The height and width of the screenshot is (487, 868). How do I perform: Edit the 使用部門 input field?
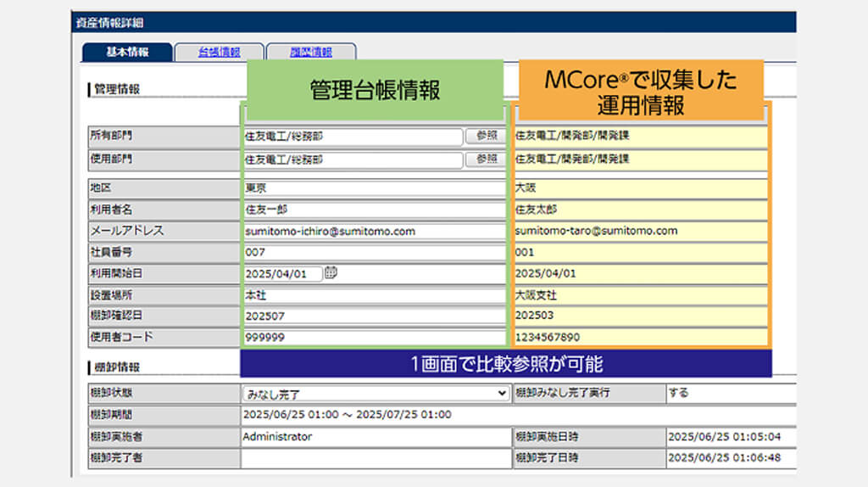coord(353,160)
